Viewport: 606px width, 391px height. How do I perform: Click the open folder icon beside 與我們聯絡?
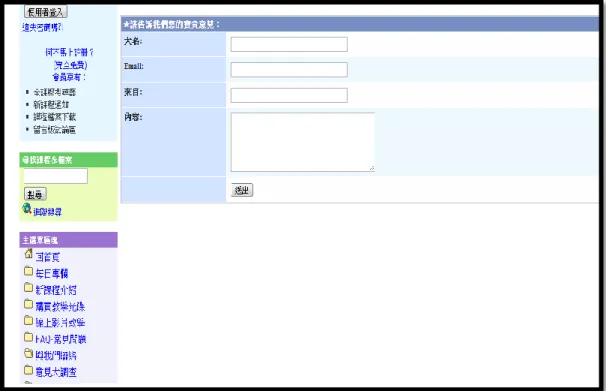click(28, 353)
